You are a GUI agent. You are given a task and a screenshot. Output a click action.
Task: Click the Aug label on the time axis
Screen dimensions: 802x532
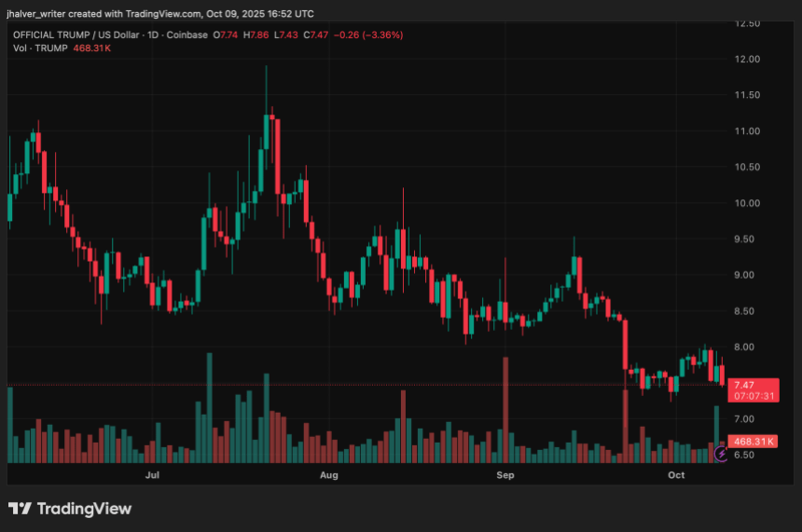coord(328,475)
